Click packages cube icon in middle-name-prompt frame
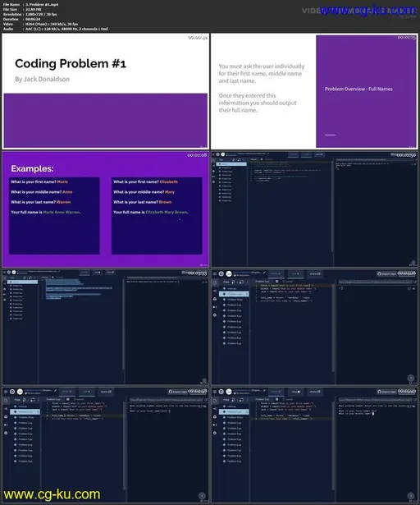The width and height of the screenshot is (420, 505). tap(215, 417)
